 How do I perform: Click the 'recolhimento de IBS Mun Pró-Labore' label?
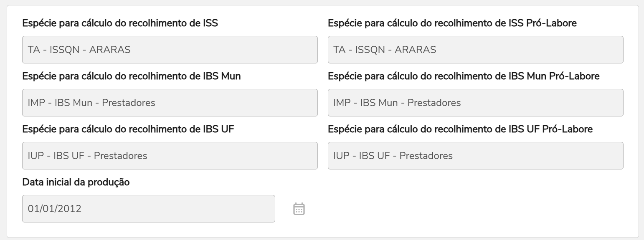pos(464,76)
